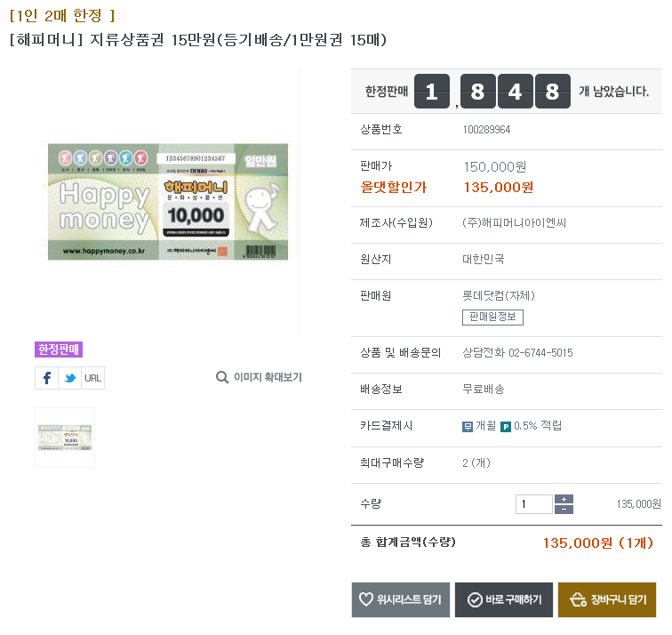Click the purple 한정판매 badge

click(59, 350)
